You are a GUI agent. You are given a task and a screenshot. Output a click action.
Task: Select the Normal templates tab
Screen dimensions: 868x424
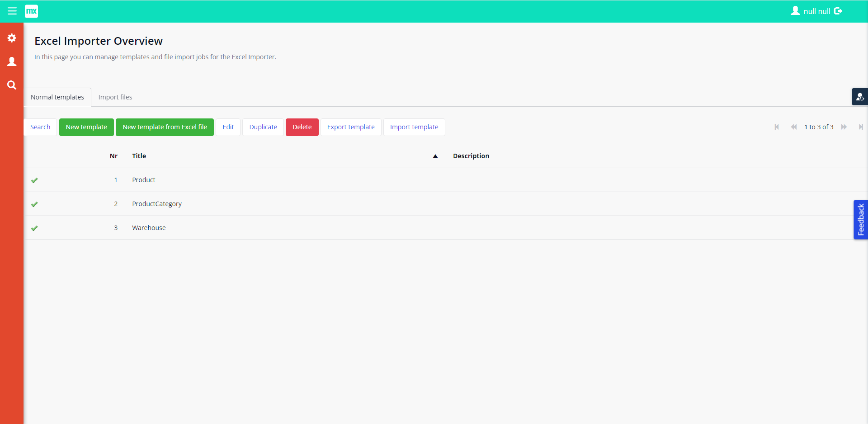pos(57,97)
